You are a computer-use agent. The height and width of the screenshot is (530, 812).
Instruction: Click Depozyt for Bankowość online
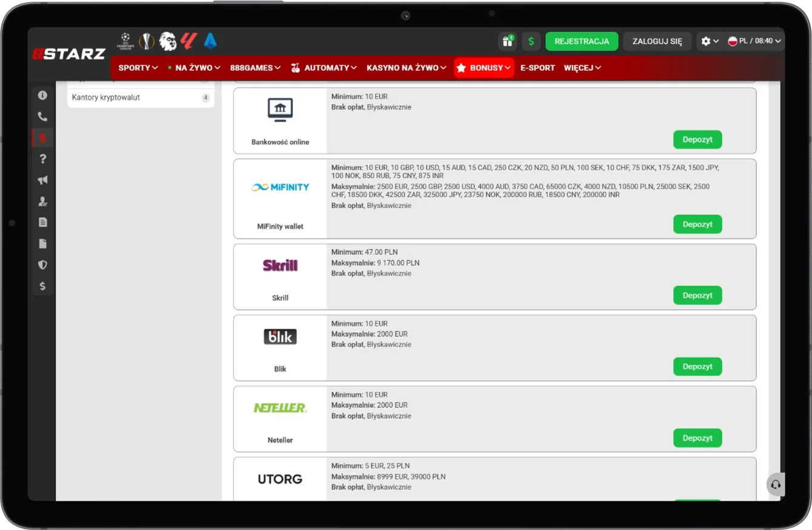coord(697,139)
